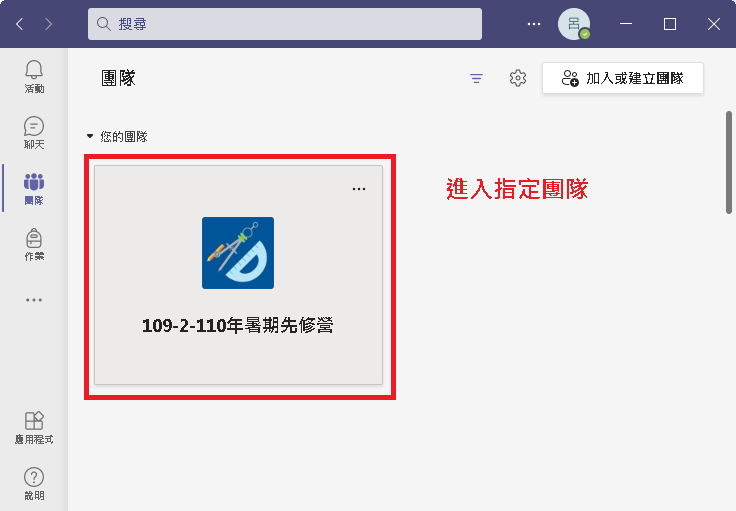
Task: Open the Chat section
Action: click(34, 133)
